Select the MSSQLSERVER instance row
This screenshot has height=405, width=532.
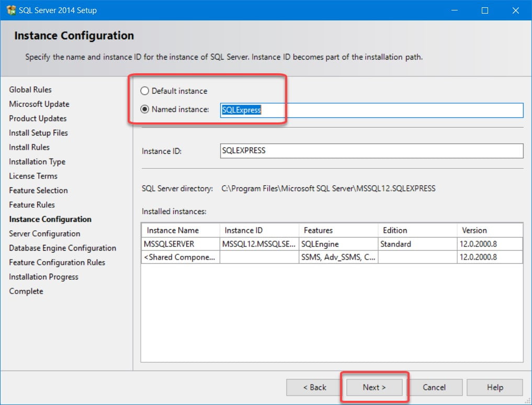pyautogui.click(x=332, y=244)
